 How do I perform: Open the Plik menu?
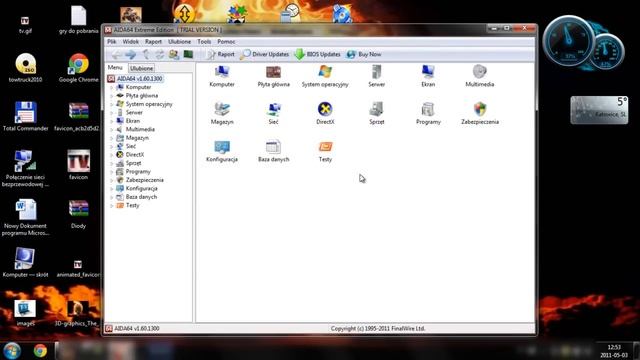point(111,42)
